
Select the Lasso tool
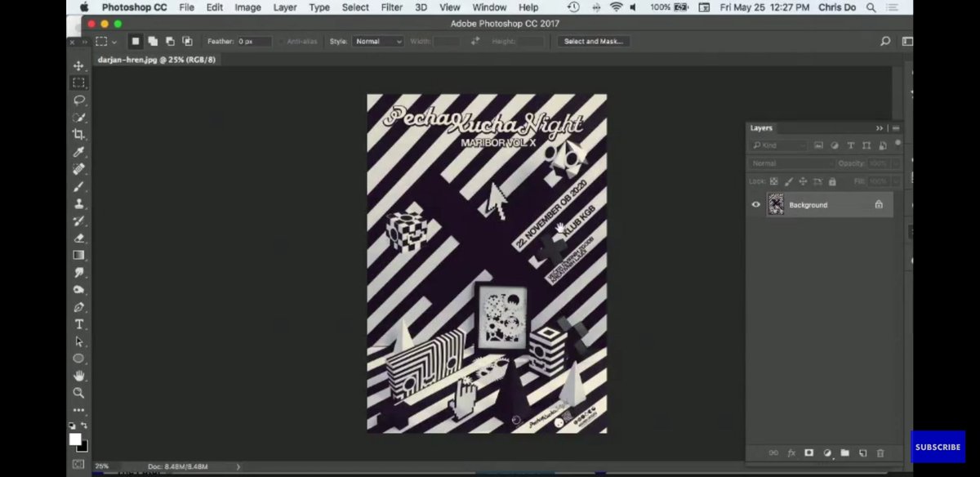click(78, 100)
